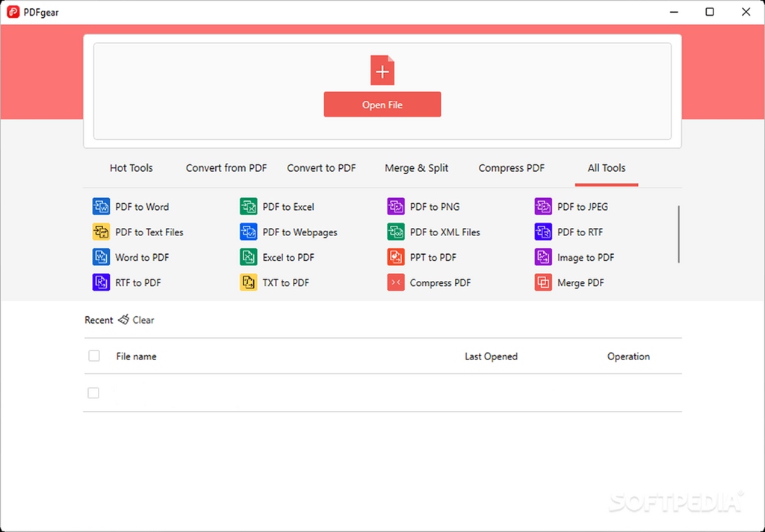
Task: Click the Last Opened column header
Action: pos(492,356)
